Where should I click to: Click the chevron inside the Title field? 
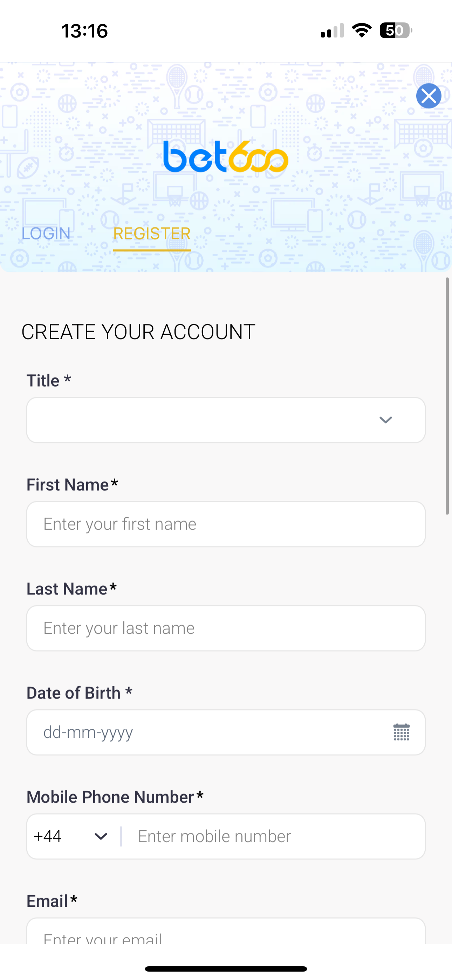(385, 420)
